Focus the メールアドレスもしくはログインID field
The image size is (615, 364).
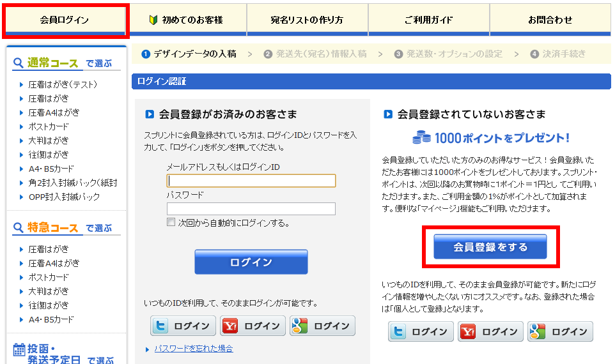coord(251,181)
